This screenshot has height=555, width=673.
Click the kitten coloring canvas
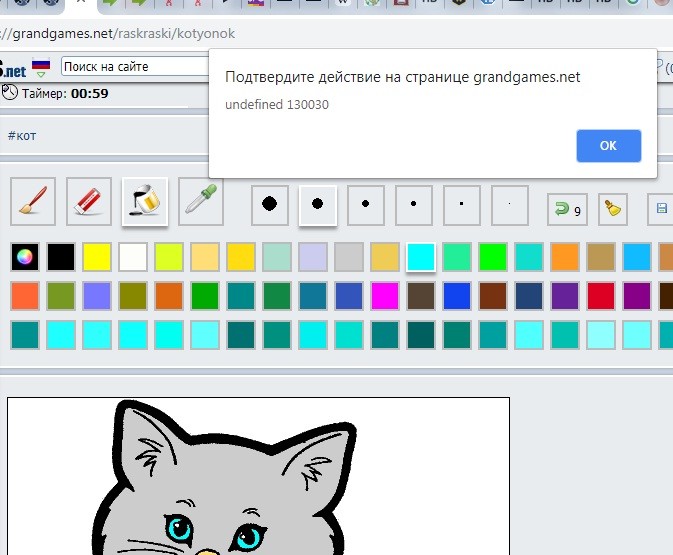tap(258, 476)
